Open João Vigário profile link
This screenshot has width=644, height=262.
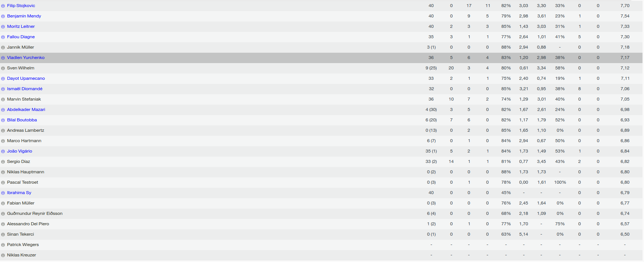[x=20, y=151]
